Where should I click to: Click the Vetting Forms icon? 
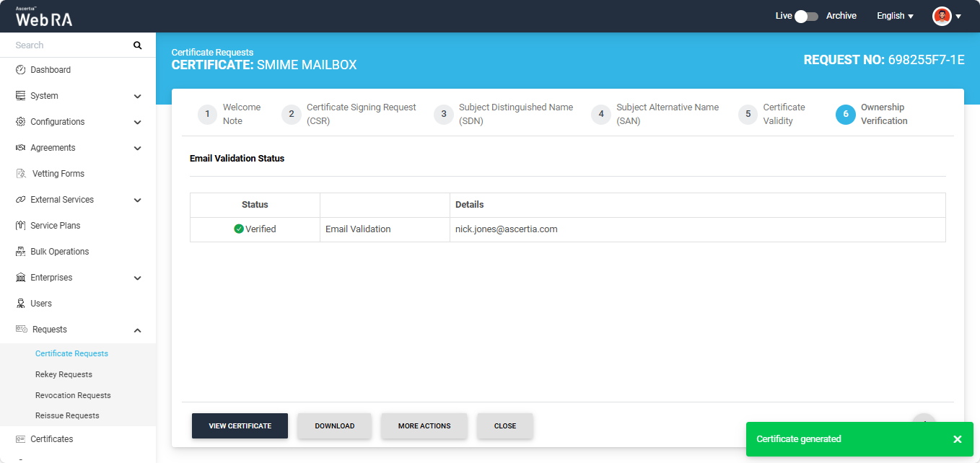coord(21,174)
